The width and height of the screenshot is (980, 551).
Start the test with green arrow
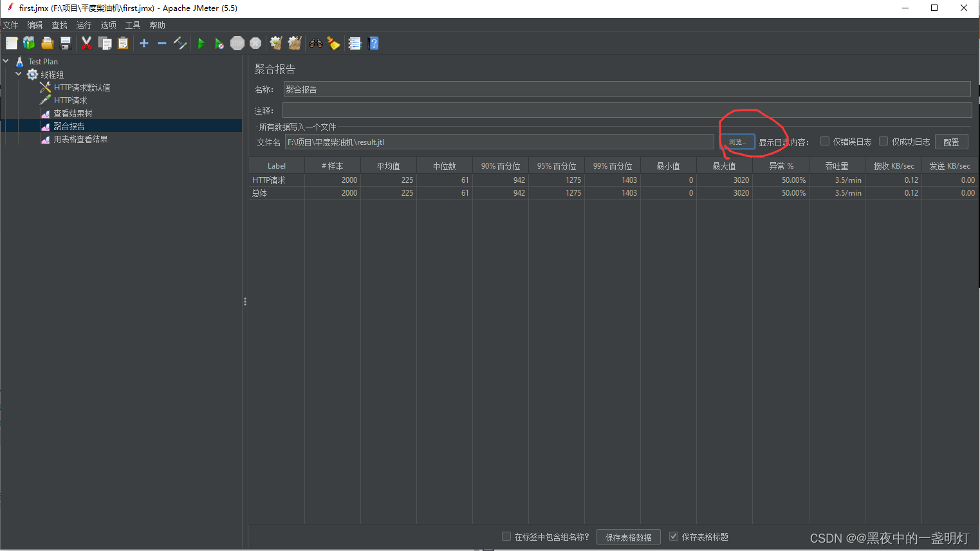(x=201, y=43)
